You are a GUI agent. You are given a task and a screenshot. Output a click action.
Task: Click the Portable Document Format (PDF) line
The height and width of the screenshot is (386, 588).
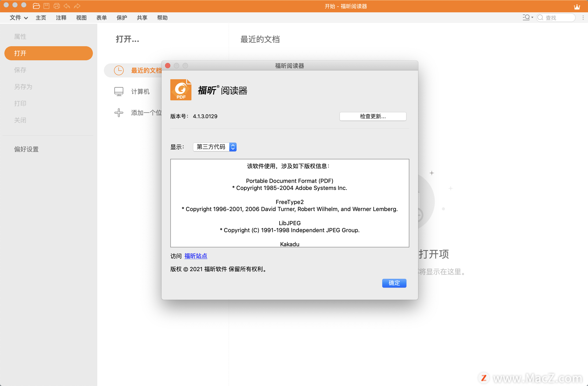[290, 181]
